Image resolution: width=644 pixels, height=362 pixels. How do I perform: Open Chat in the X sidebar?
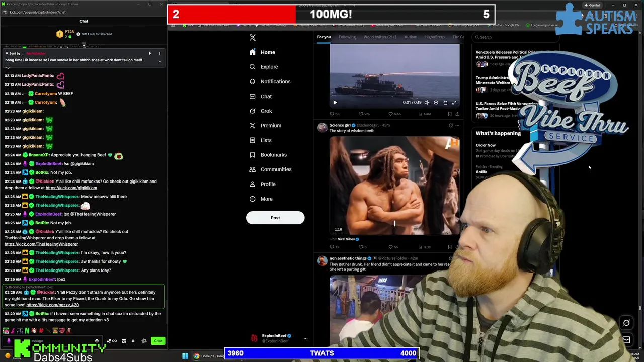pos(261,96)
